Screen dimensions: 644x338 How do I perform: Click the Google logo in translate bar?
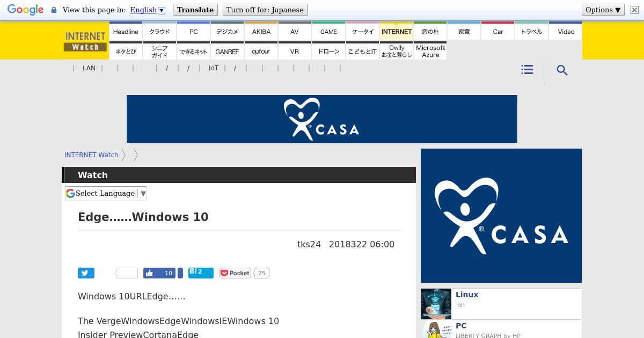tap(25, 10)
